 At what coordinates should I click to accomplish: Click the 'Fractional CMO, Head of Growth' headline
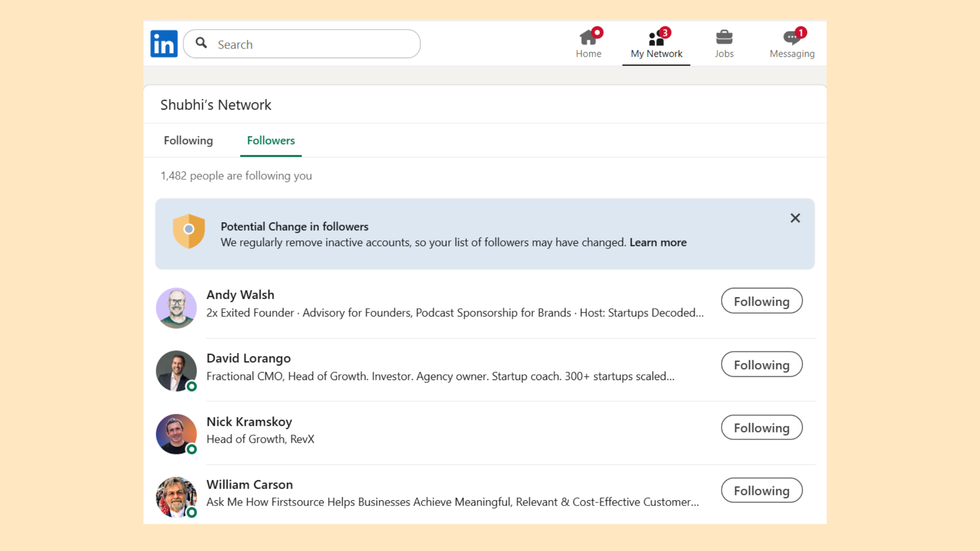(440, 377)
